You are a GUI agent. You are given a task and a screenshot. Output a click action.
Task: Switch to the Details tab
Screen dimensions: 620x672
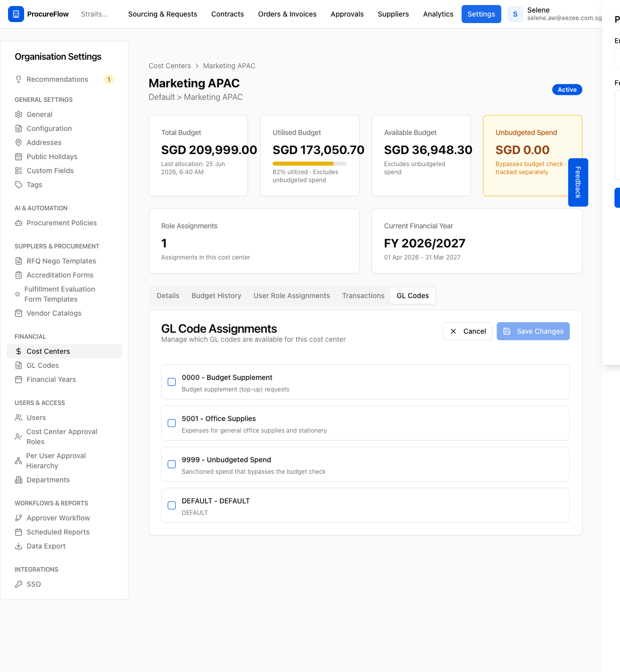(168, 296)
